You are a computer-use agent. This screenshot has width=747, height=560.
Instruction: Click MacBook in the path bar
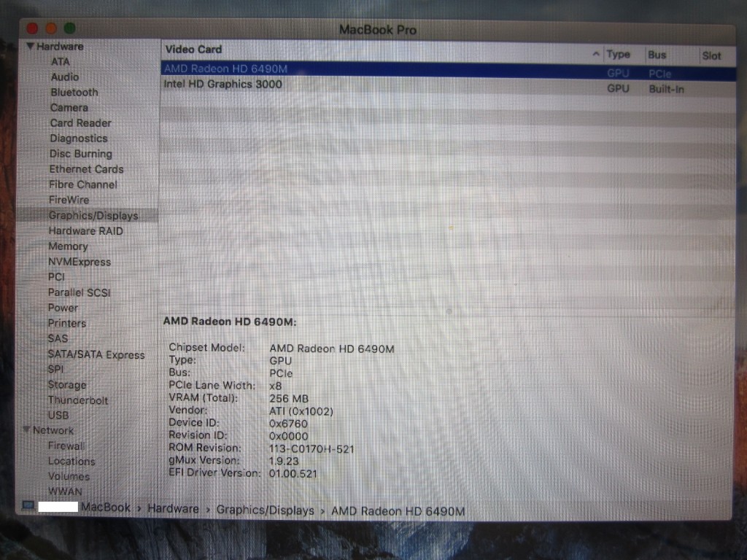pyautogui.click(x=105, y=507)
